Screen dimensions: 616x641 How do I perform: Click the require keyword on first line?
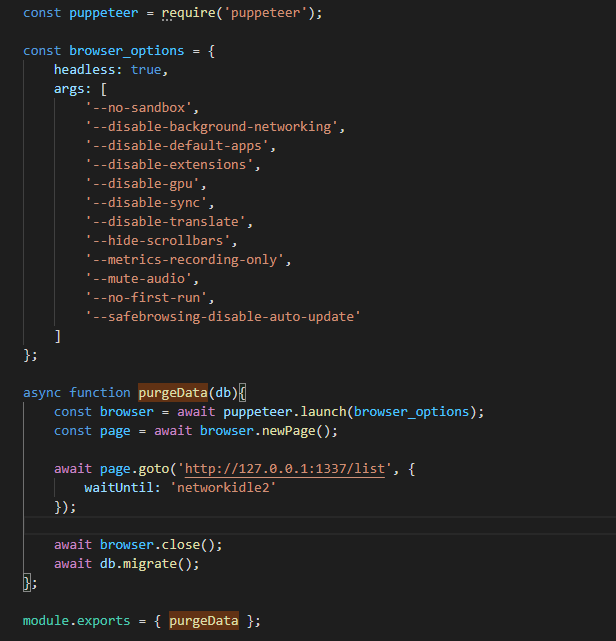(x=188, y=13)
